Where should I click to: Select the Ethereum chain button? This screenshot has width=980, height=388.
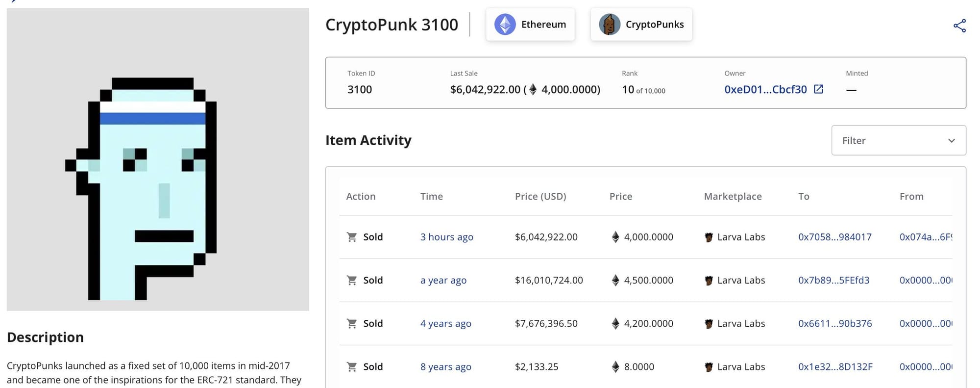coord(530,25)
